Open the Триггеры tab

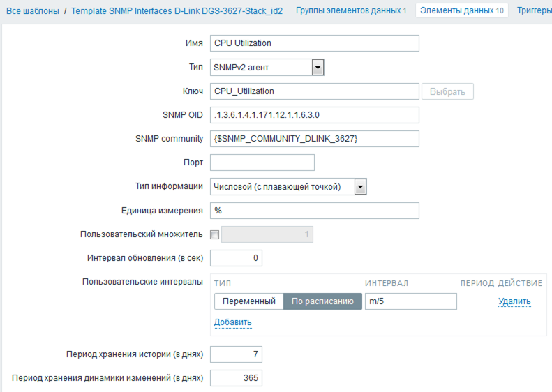coord(534,10)
